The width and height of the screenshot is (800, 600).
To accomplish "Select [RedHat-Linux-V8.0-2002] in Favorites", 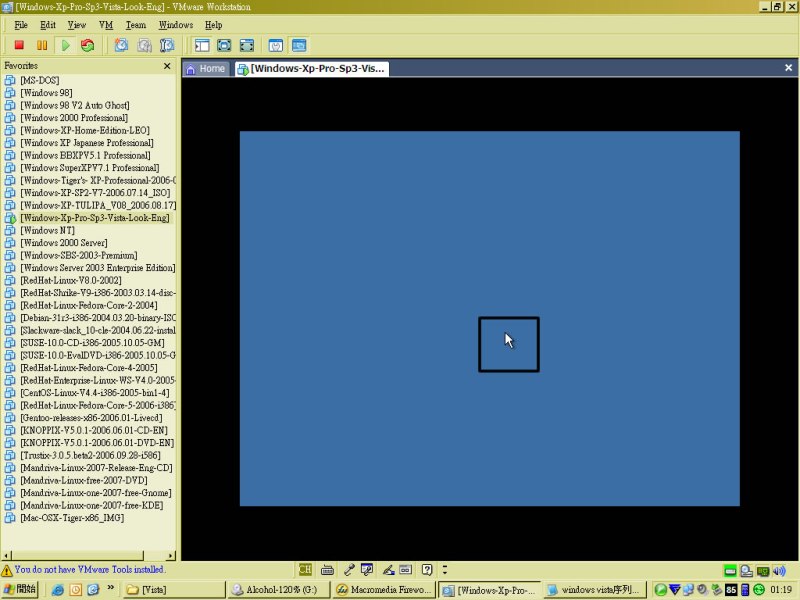I will [x=71, y=281].
